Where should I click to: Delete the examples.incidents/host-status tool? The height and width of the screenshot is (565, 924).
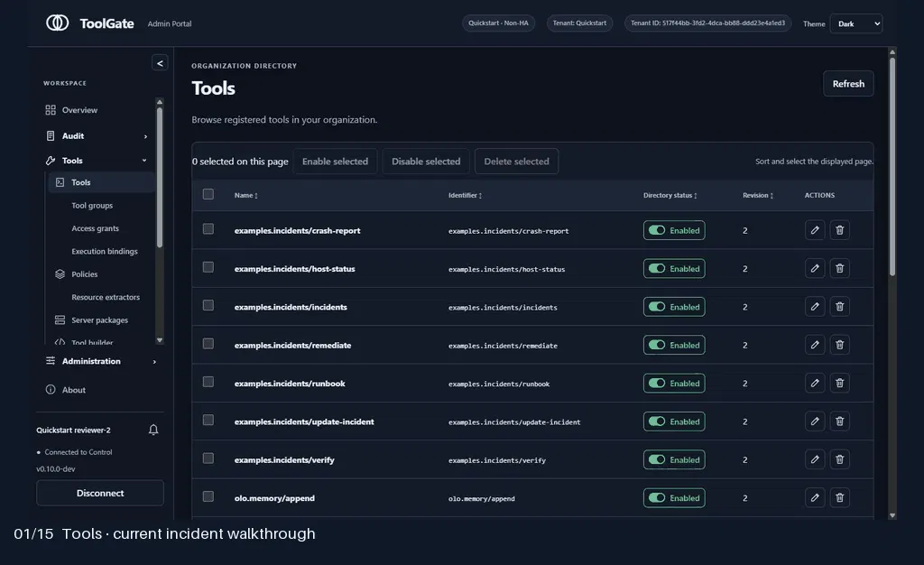pos(840,269)
